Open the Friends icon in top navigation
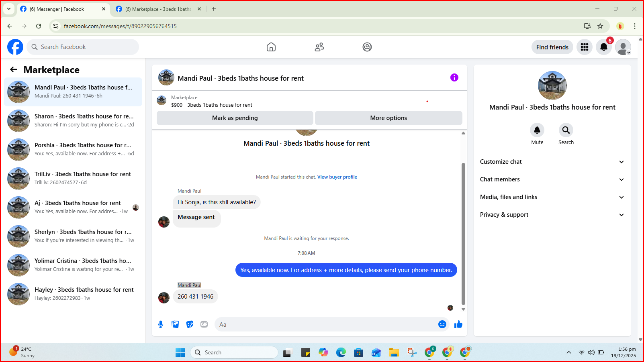 [x=319, y=47]
